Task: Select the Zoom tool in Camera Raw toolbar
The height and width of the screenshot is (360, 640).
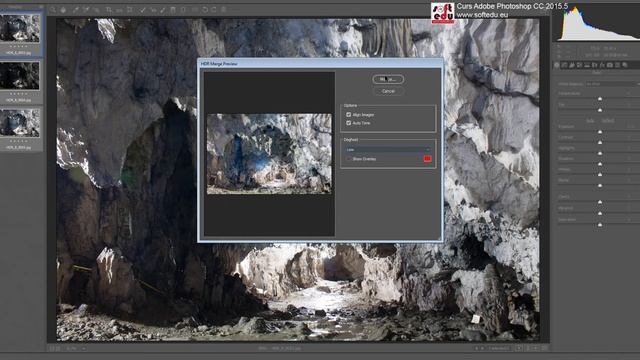Action: [x=53, y=10]
